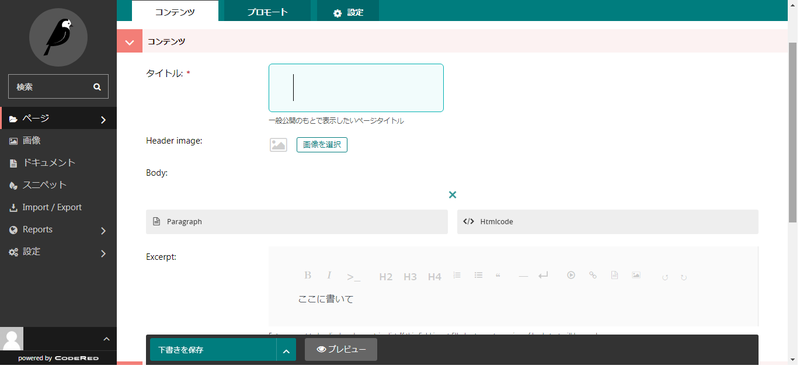
Task: Click the 画像を選択 button
Action: coord(322,145)
